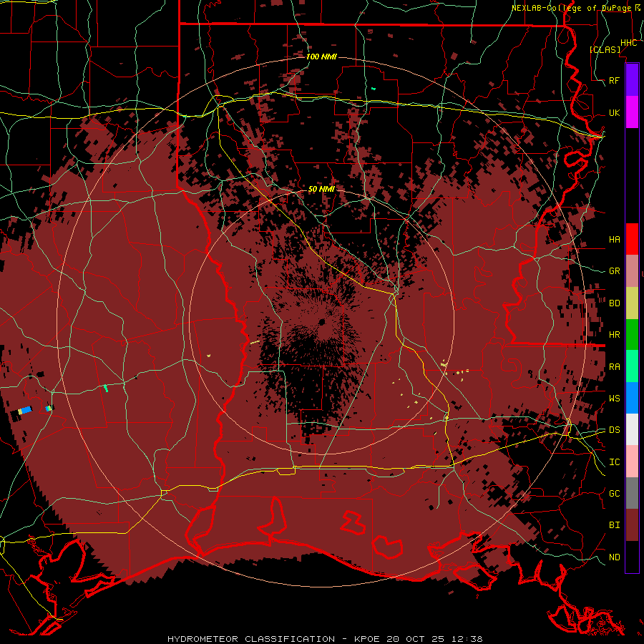The height and width of the screenshot is (644, 644).
Task: Click the blue WS echo near the left edge
Action: pos(26,410)
